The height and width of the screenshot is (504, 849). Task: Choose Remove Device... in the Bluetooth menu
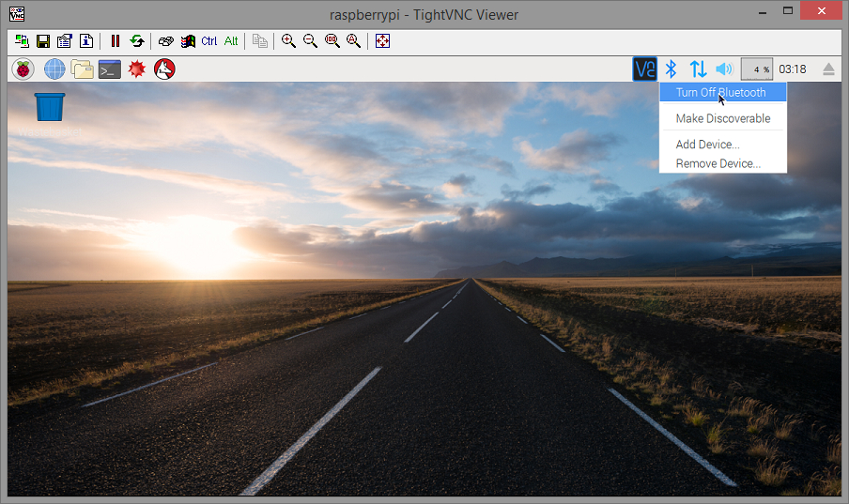(723, 163)
